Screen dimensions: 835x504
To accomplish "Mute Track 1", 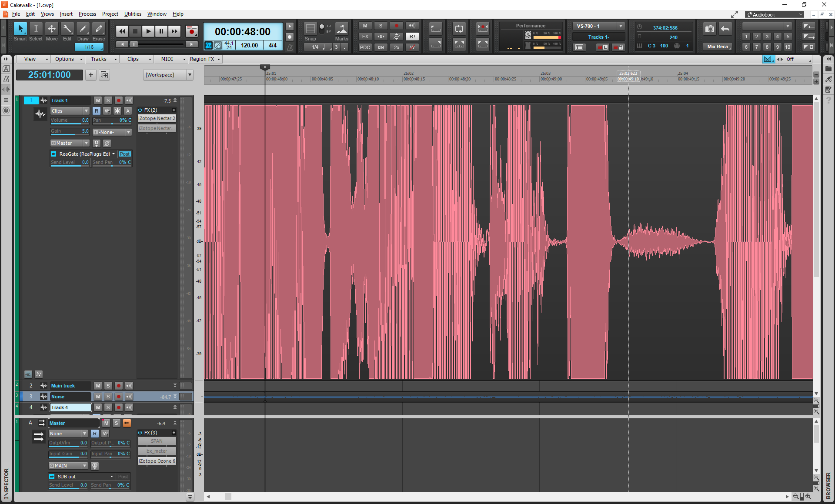I will point(98,100).
